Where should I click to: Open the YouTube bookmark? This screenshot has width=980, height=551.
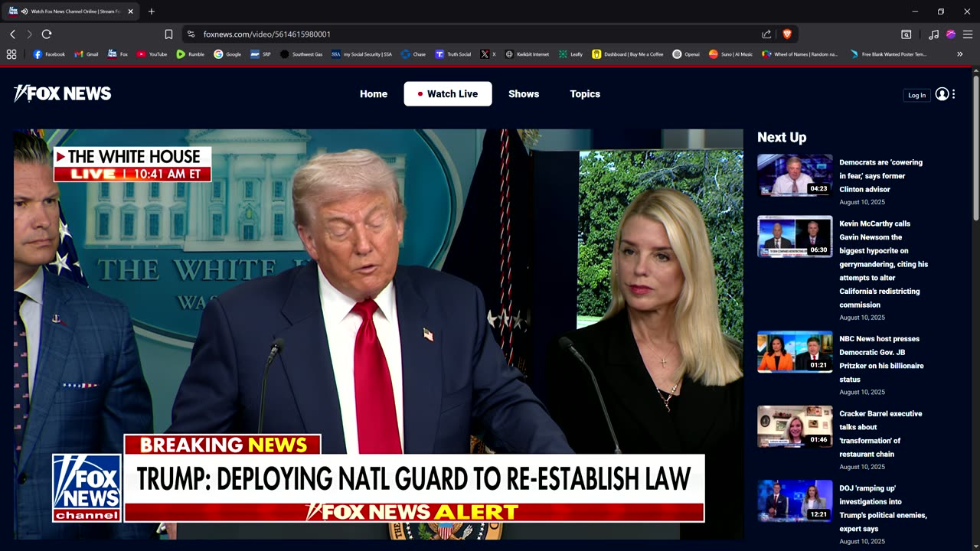tap(152, 54)
